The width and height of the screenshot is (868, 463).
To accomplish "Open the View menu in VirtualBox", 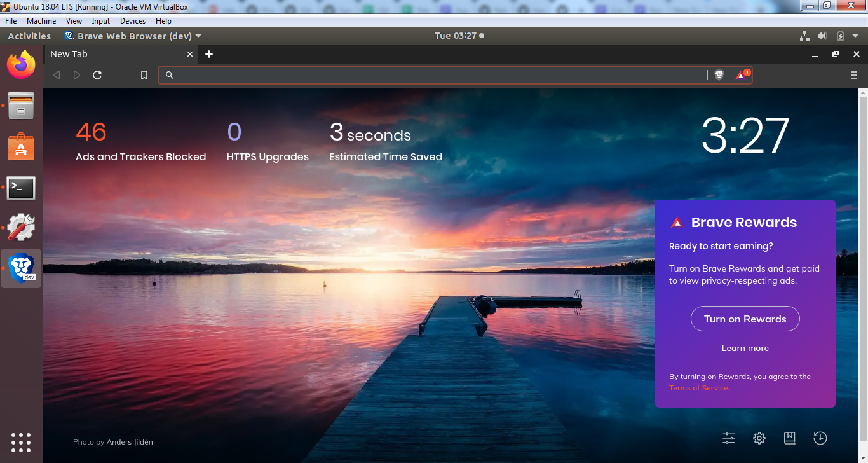I will (x=74, y=21).
